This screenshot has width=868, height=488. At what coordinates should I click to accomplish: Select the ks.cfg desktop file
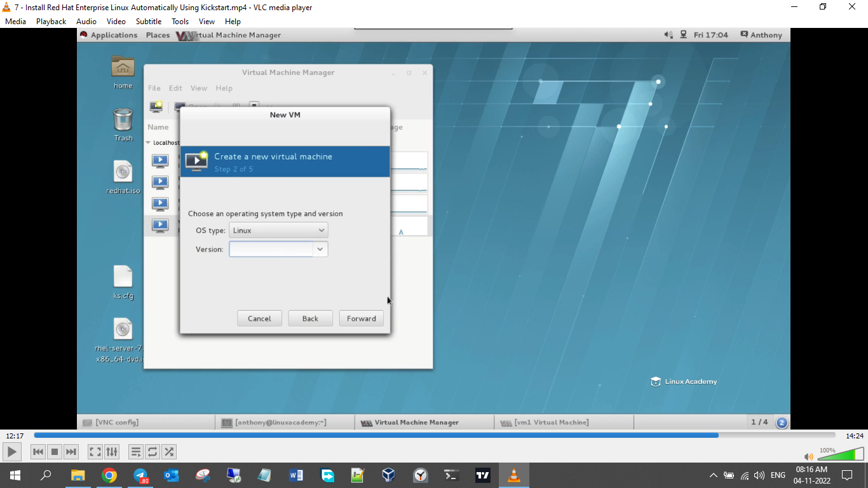tap(123, 282)
